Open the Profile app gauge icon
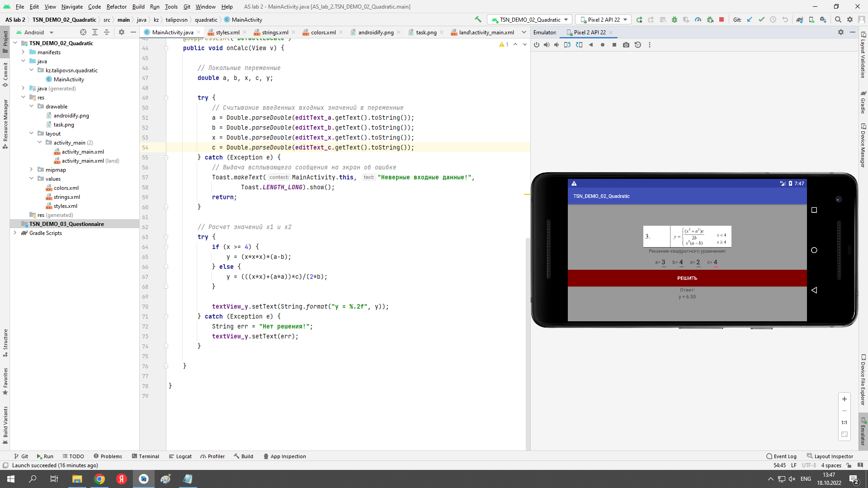The image size is (868, 488). [x=698, y=19]
